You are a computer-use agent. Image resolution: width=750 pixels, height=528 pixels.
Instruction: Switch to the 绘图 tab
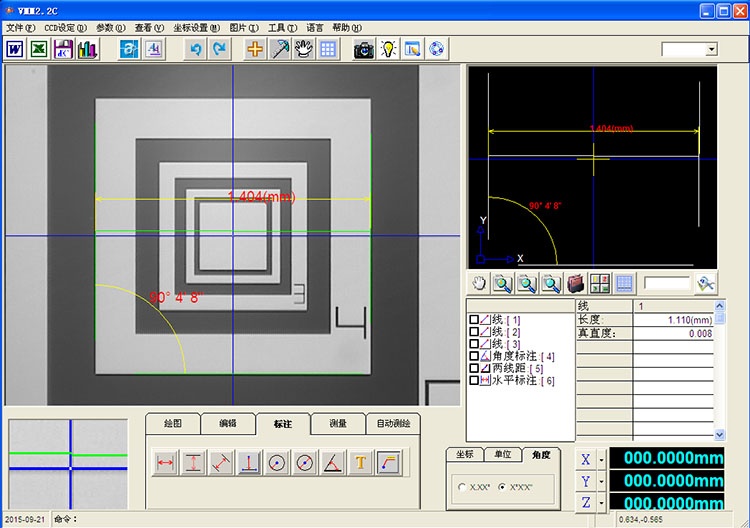tap(173, 424)
